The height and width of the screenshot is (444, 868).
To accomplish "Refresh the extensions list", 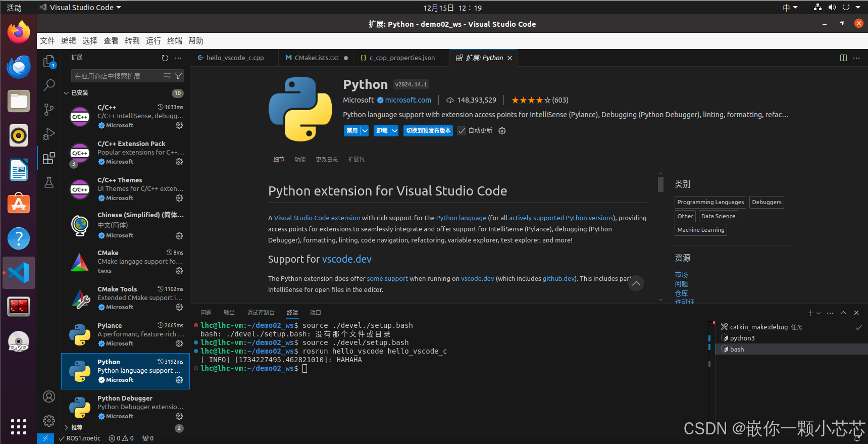I will click(165, 58).
